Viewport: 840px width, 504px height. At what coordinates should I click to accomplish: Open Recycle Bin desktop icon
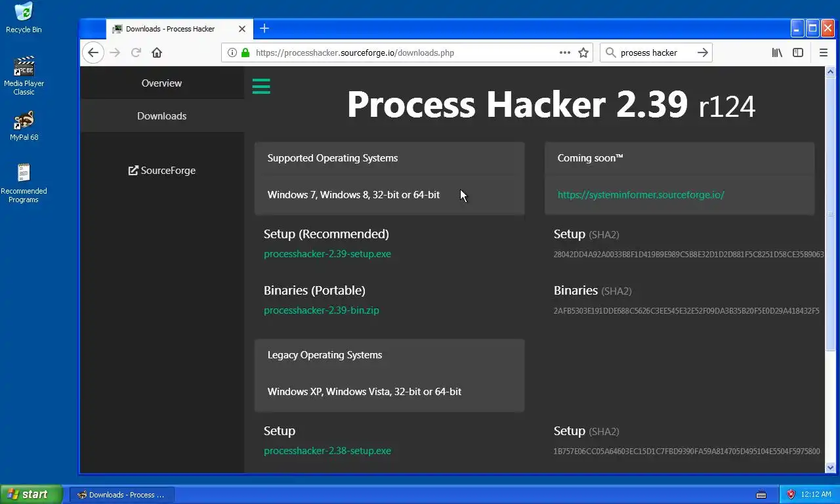click(24, 18)
